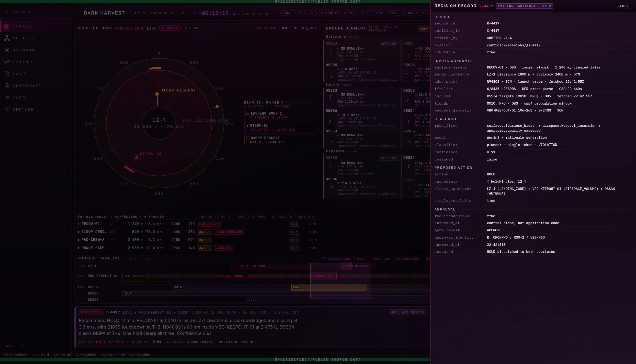Select the HYB2 bar on DSS25 timeline

coord(338,300)
